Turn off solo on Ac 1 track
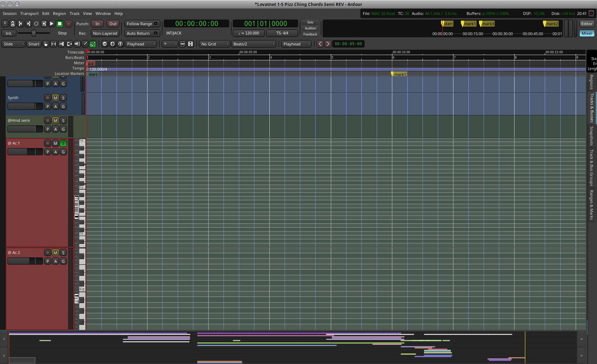 click(x=63, y=143)
